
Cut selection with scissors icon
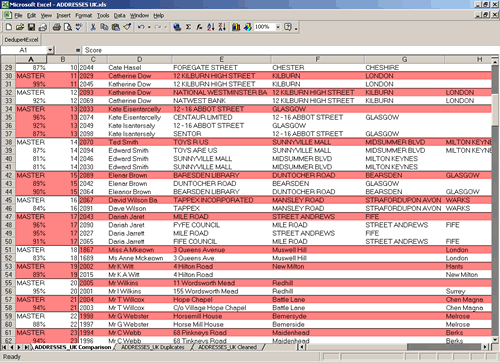(93, 27)
